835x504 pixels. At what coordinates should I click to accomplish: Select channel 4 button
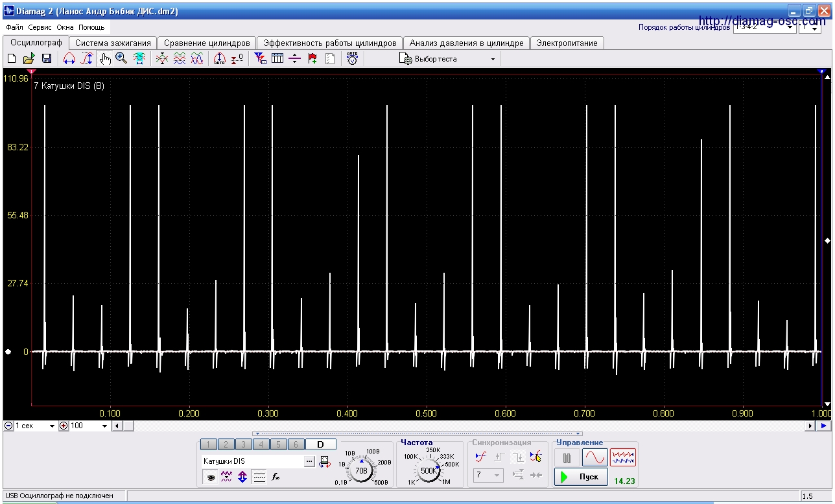261,444
